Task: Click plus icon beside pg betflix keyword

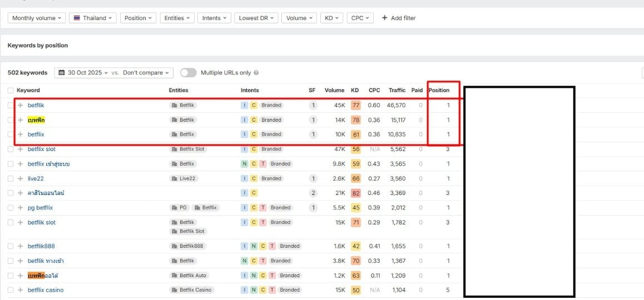Action: [x=21, y=208]
